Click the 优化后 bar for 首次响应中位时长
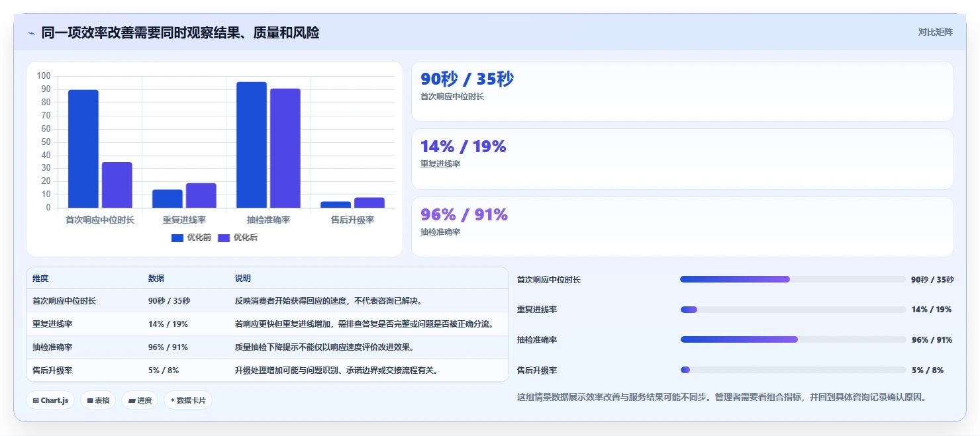Image resolution: width=980 pixels, height=436 pixels. [117, 185]
